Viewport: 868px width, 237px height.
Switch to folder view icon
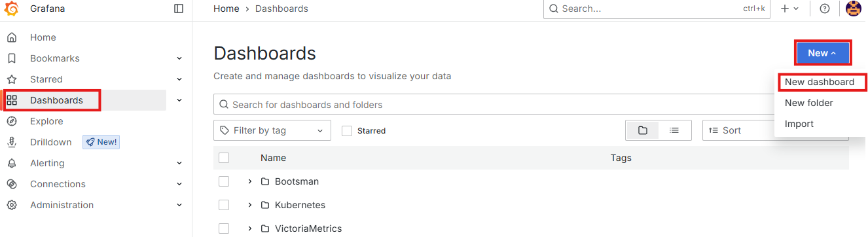[x=643, y=130]
